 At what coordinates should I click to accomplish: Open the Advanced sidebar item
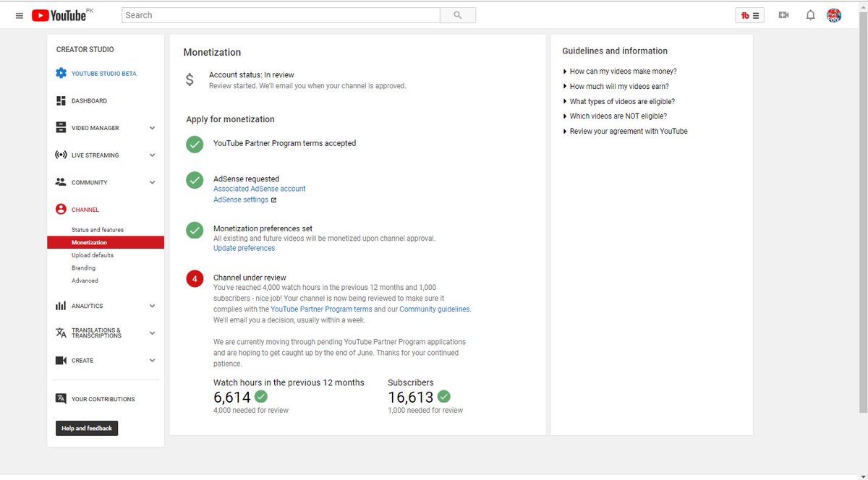(85, 280)
